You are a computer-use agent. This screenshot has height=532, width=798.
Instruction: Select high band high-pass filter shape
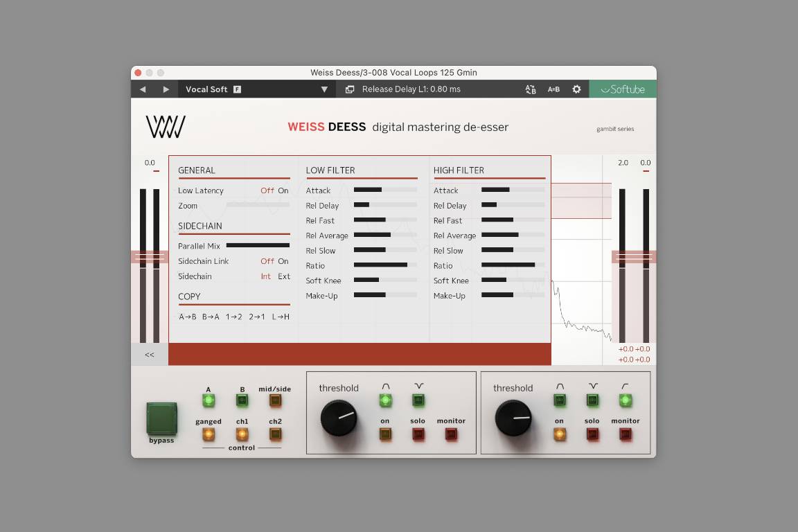pyautogui.click(x=626, y=400)
